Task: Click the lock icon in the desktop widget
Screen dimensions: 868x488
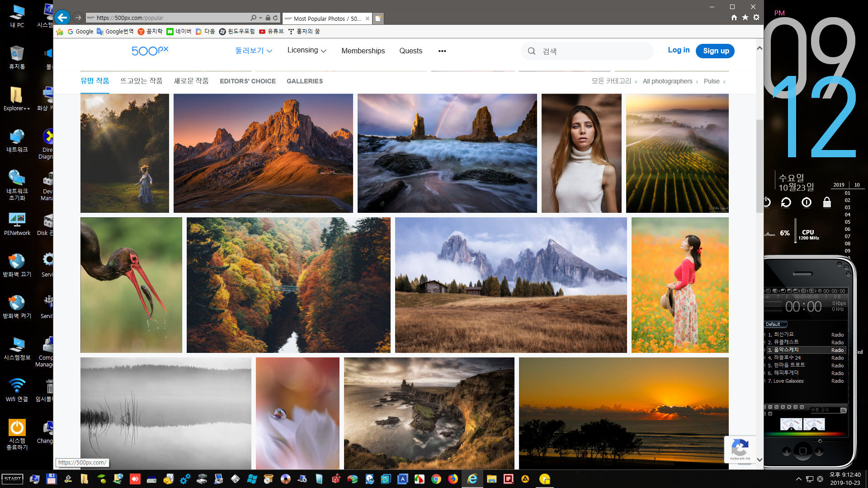Action: click(x=827, y=202)
